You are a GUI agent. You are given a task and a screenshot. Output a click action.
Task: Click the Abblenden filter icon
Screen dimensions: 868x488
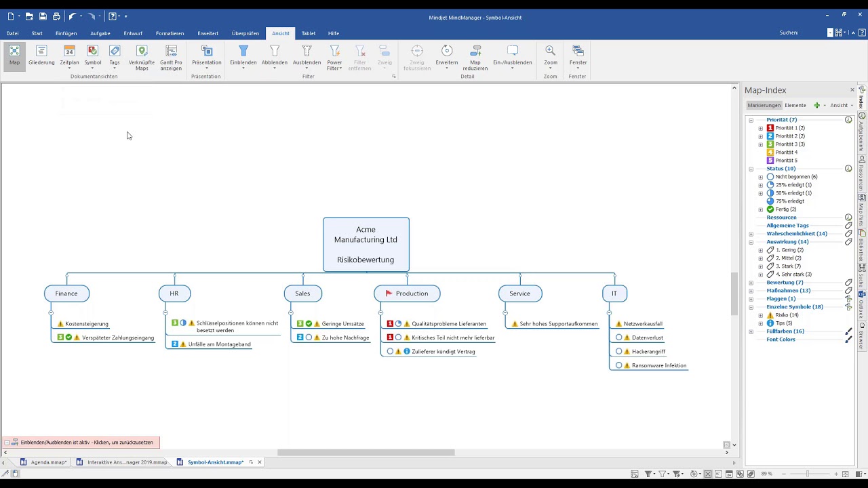click(x=275, y=56)
